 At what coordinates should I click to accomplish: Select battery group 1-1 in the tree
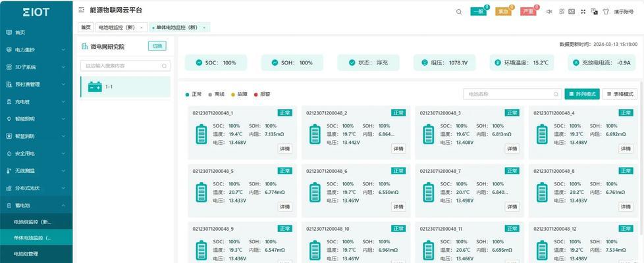(x=125, y=87)
